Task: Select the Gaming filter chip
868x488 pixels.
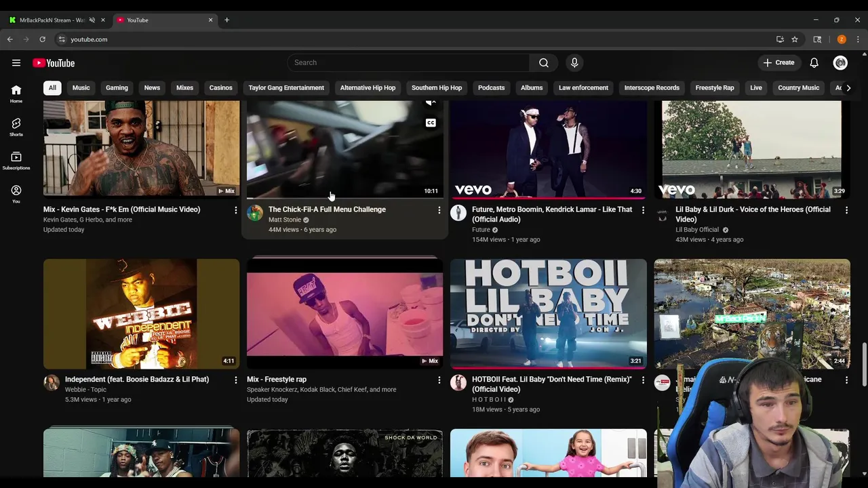Action: [117, 87]
